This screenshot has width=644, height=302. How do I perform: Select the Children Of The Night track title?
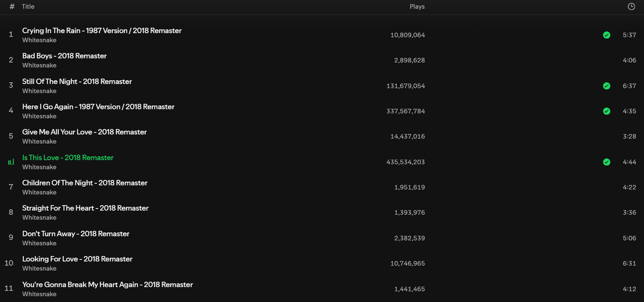85,183
